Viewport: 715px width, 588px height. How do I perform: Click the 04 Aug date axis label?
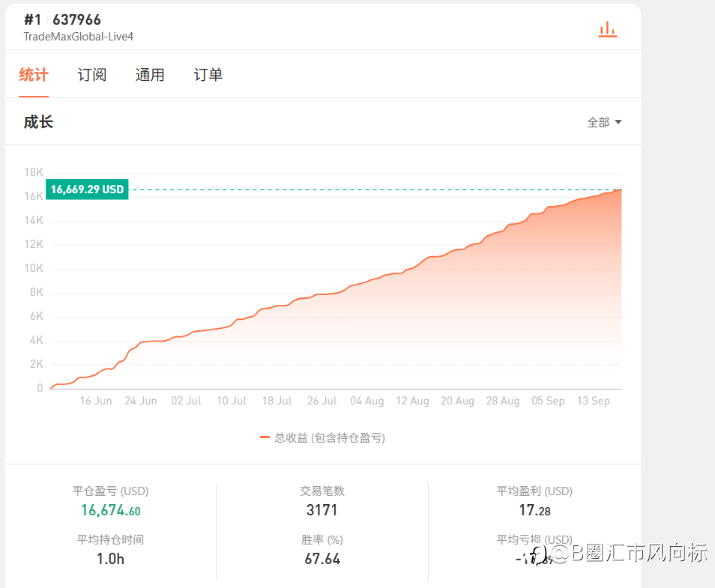pos(367,401)
